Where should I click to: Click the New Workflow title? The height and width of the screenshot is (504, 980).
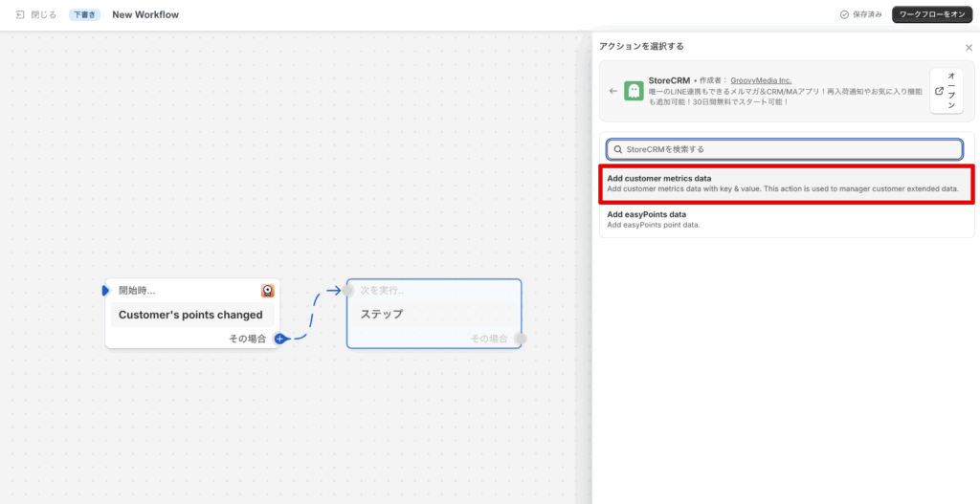[x=145, y=14]
